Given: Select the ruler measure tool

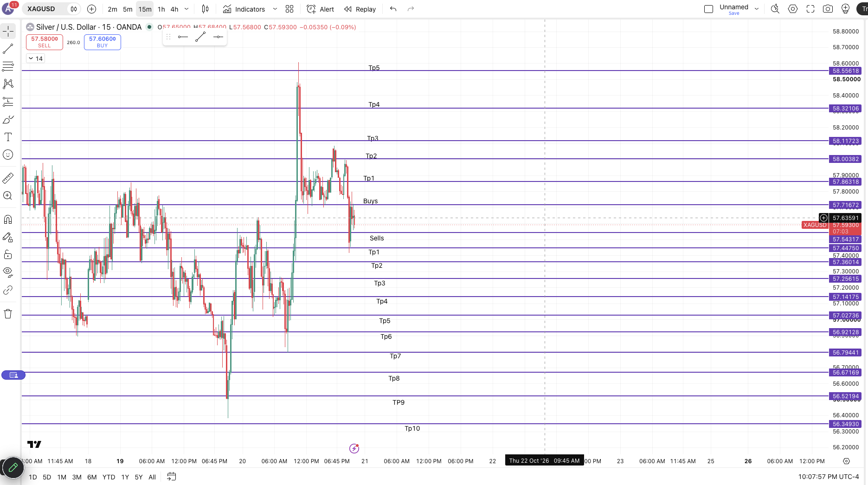Looking at the screenshot, I should coord(8,178).
